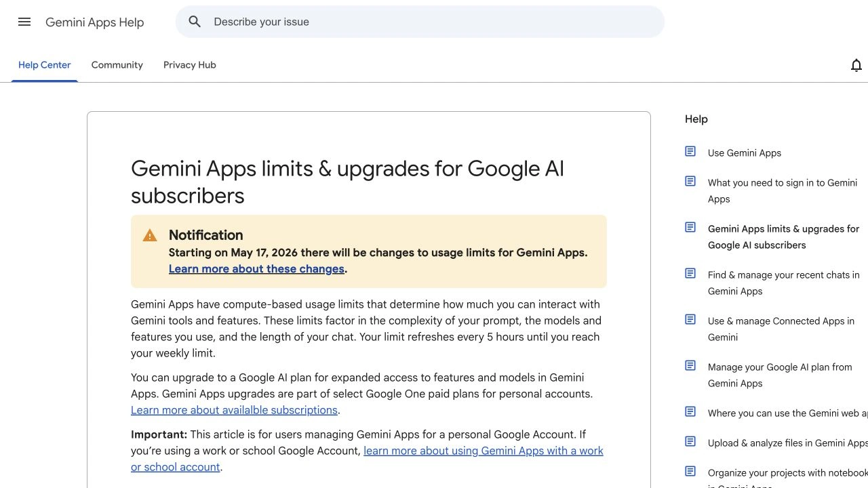Click the article main title heading
This screenshot has width=868, height=488.
[x=347, y=182]
